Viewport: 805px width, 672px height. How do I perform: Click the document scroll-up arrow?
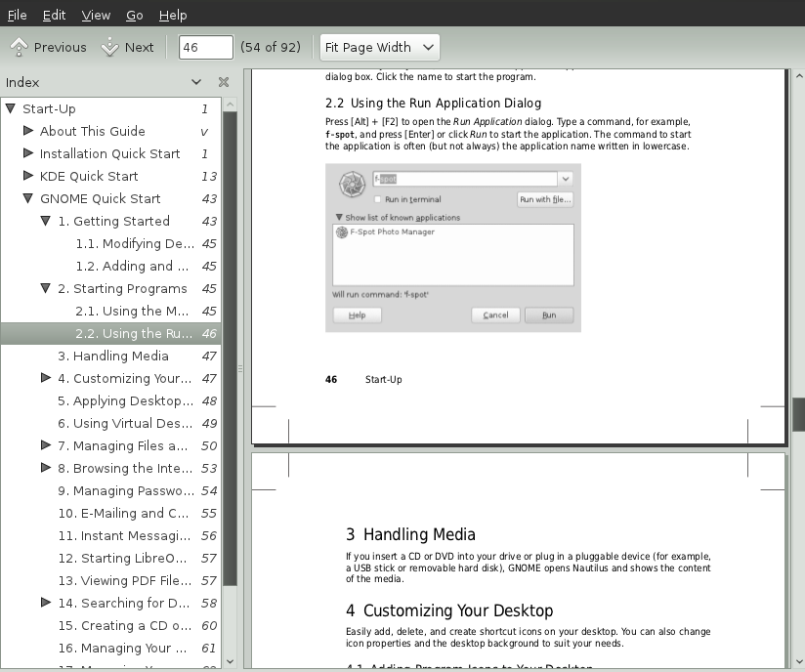(799, 76)
